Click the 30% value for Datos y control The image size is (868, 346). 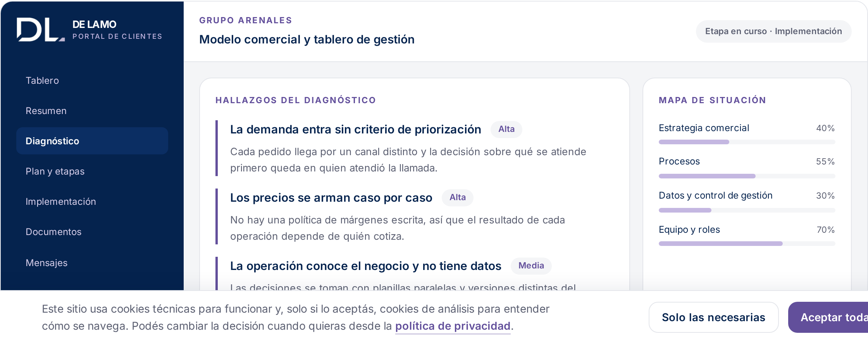click(825, 195)
